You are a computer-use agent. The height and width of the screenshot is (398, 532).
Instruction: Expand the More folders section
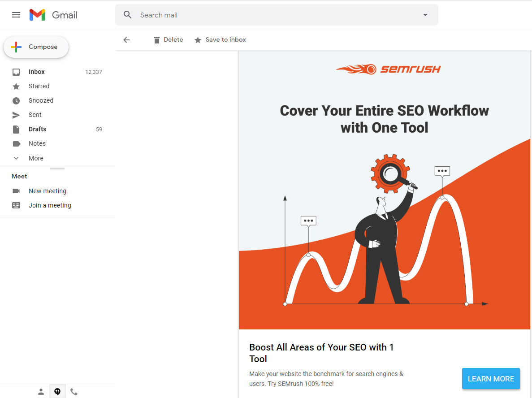(36, 158)
